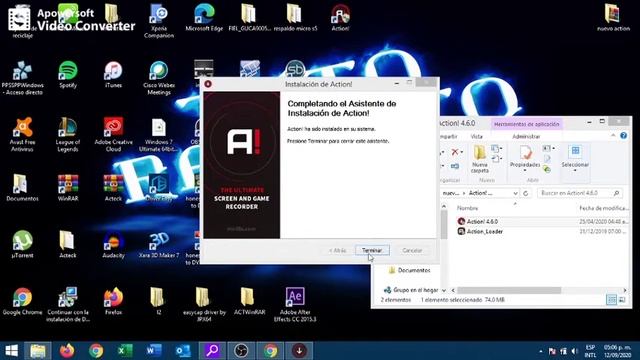640x360 pixels.
Task: Open the Xperia Companion shortcut
Action: pyautogui.click(x=159, y=21)
